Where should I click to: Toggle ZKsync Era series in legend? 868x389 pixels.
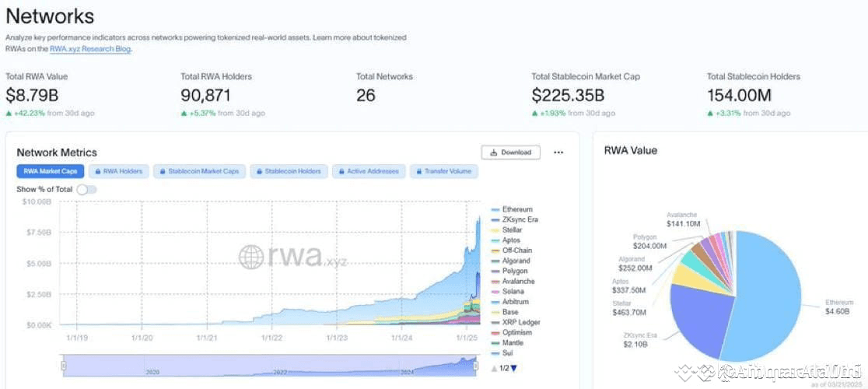click(x=514, y=219)
